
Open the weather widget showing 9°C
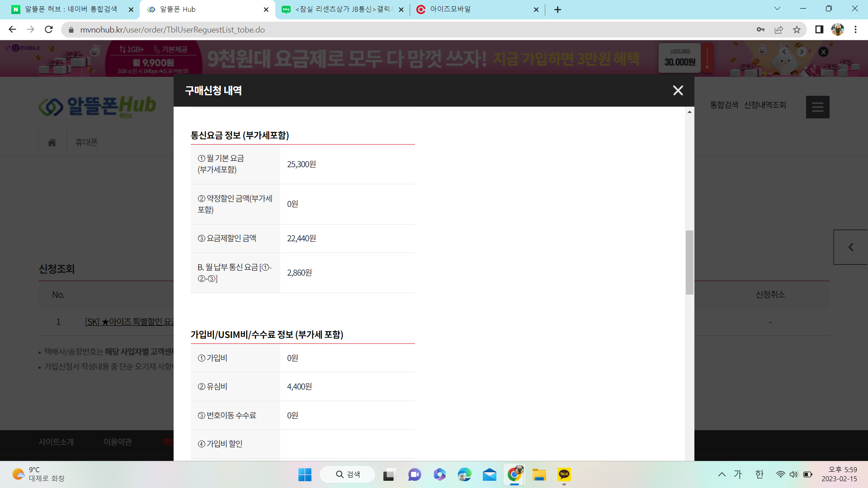coord(38,474)
